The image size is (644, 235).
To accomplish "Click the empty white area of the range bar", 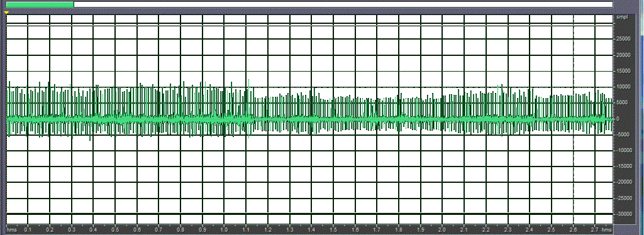I will tap(343, 4).
